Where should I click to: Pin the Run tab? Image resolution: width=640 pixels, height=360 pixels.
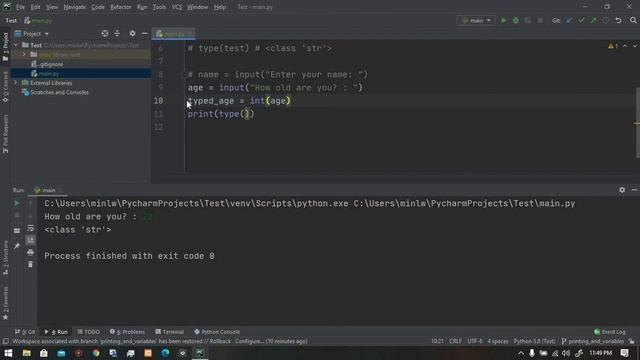coord(17,246)
